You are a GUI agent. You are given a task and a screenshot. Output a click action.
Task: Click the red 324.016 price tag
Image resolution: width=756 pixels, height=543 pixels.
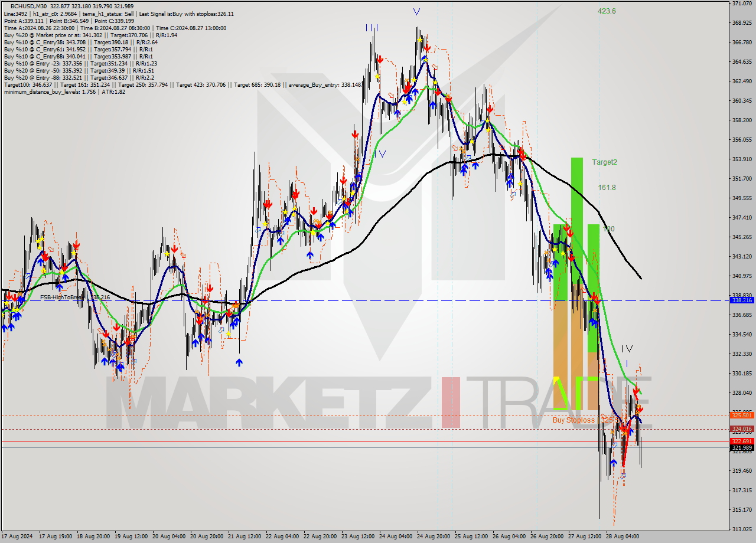[x=742, y=429]
